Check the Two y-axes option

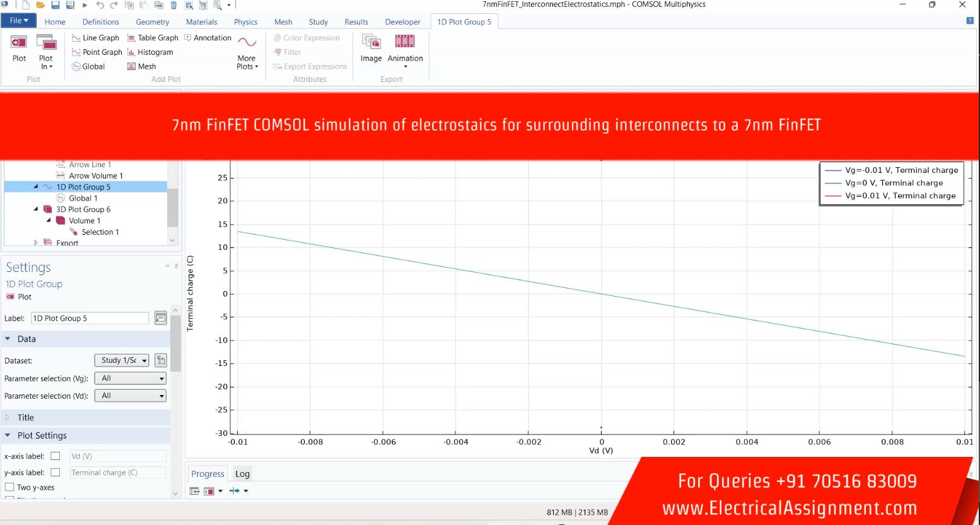coord(9,487)
